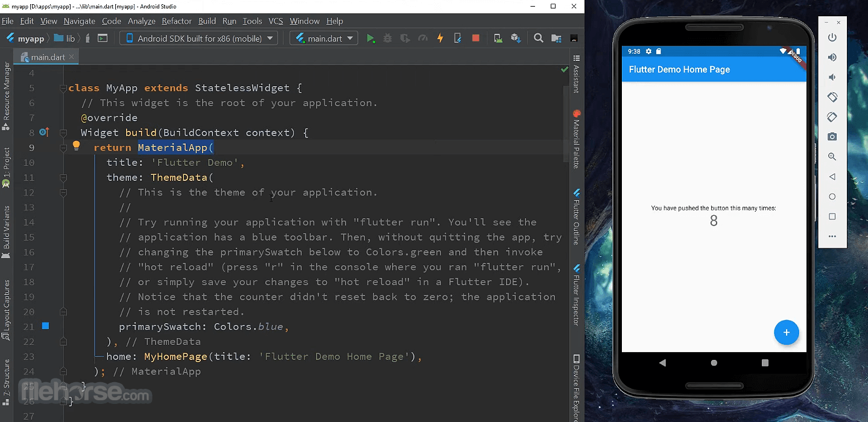868x422 pixels.
Task: Click emulator sidebar home circle icon
Action: point(832,197)
